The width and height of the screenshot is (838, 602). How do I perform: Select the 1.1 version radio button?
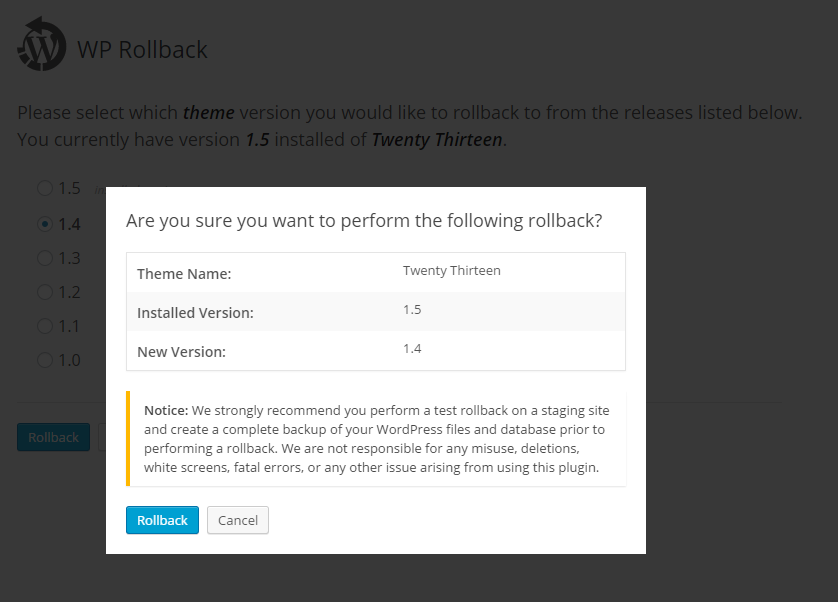pyautogui.click(x=45, y=326)
